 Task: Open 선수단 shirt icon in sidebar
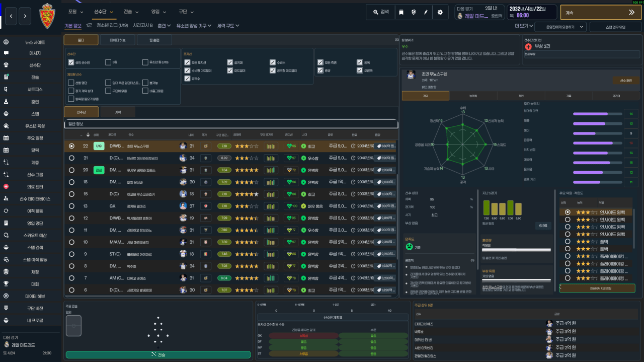[x=6, y=65]
